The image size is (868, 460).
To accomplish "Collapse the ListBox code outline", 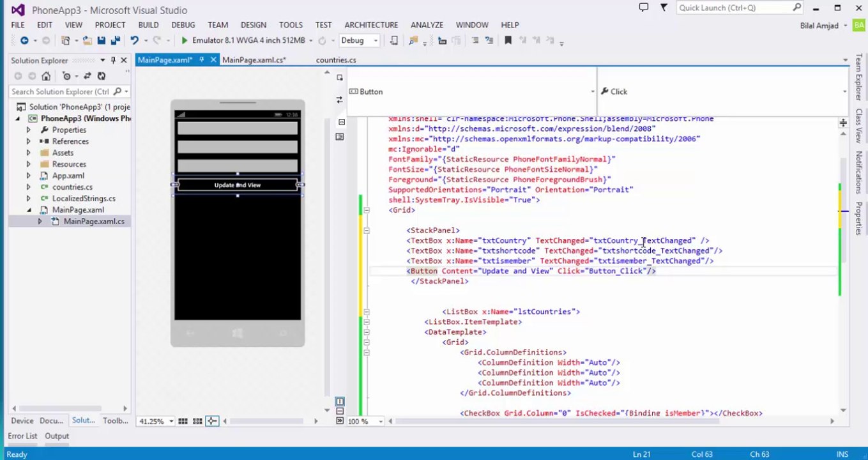I will coord(367,312).
